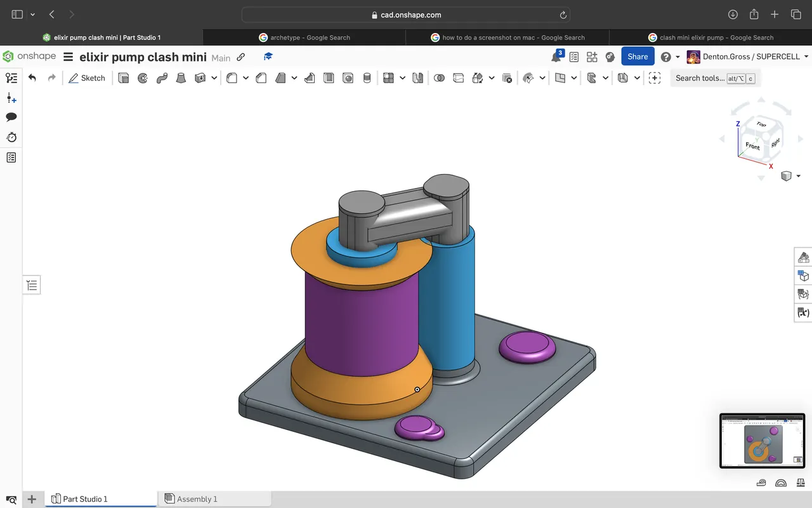The height and width of the screenshot is (508, 812).
Task: Click the Front face of the view cube
Action: point(753,146)
